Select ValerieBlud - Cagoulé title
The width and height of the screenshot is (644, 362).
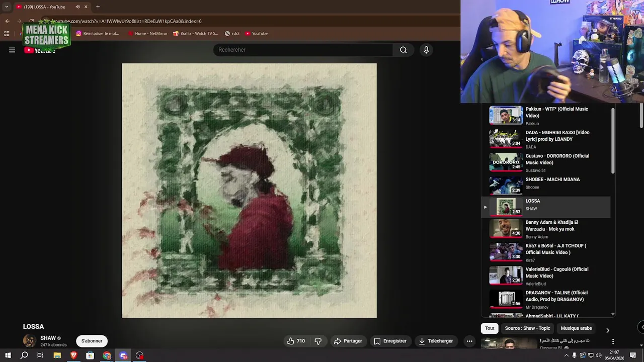[x=556, y=273]
